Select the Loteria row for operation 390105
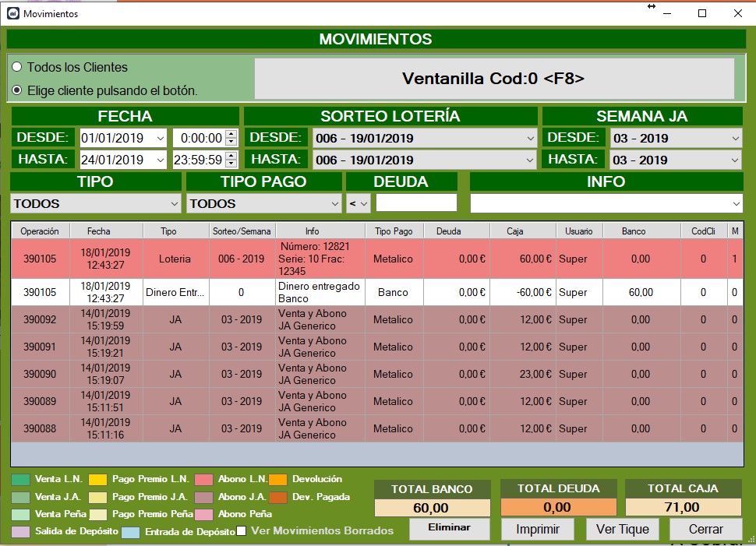756x546 pixels. [x=377, y=259]
